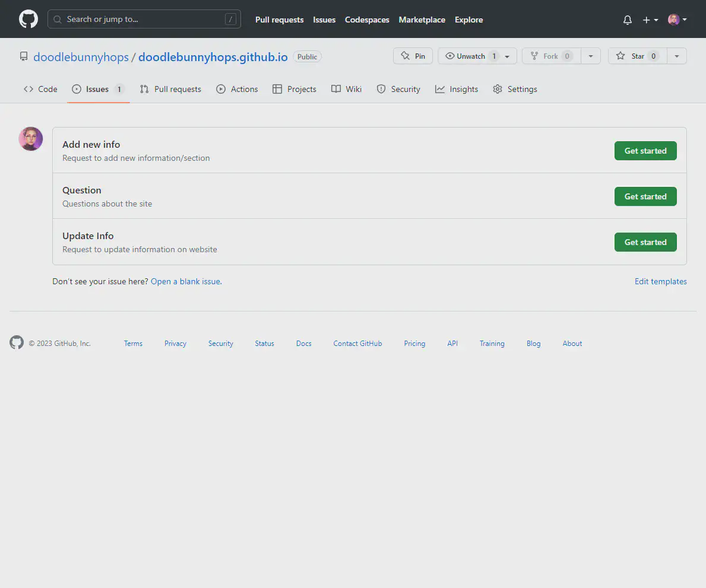
Task: Click the GitHub logo in header
Action: click(29, 19)
